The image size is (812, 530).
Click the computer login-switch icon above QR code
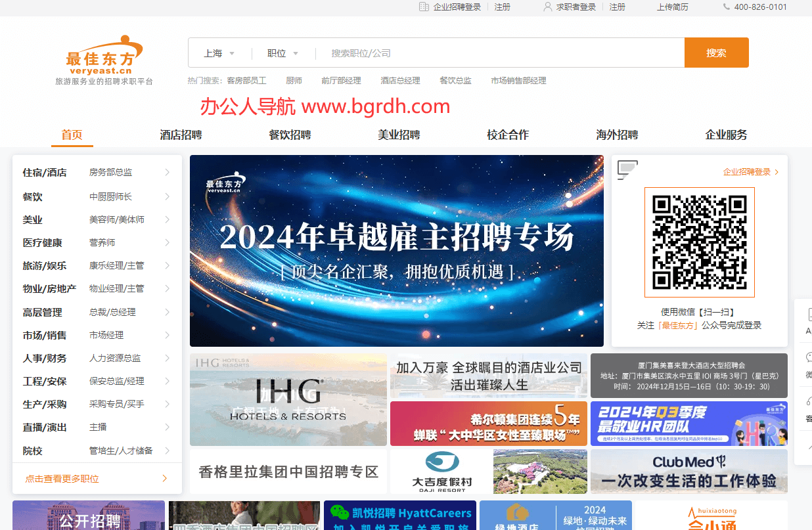(x=627, y=170)
